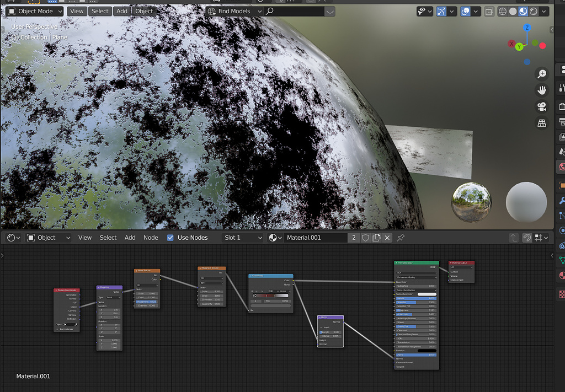The image size is (565, 392).
Task: Click the HDRI preview sphere
Action: (x=471, y=202)
